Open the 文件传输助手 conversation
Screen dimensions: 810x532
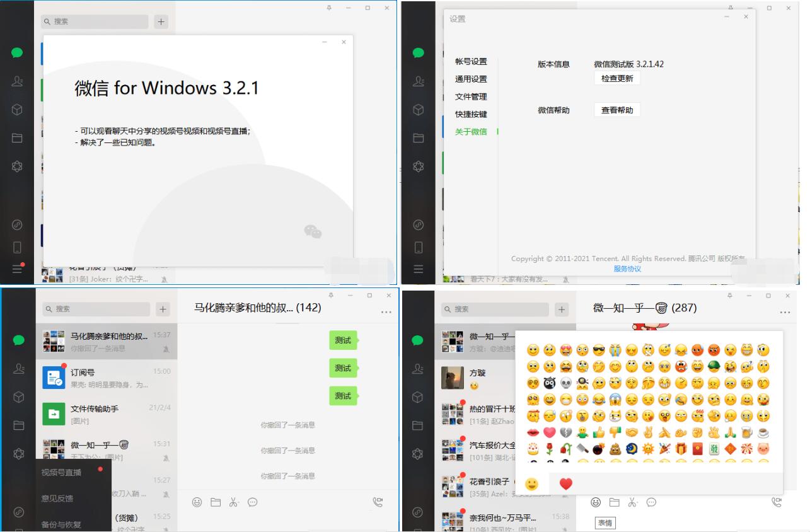point(107,414)
